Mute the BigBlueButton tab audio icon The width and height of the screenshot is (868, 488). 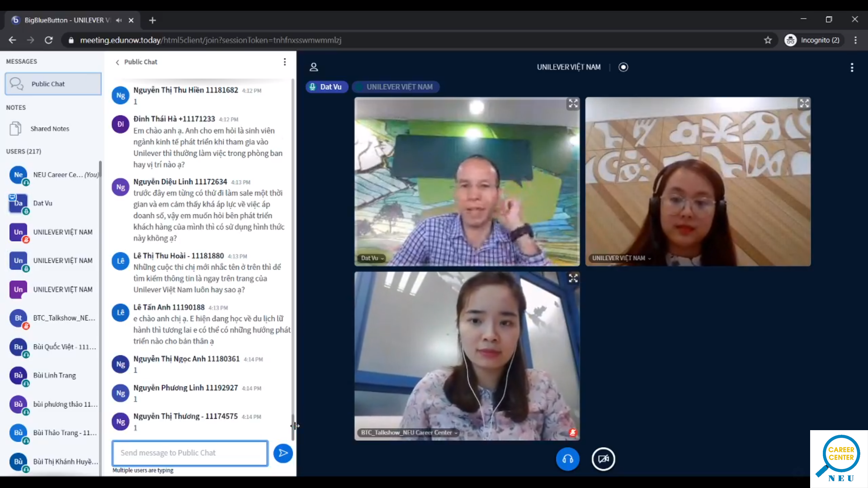(118, 20)
